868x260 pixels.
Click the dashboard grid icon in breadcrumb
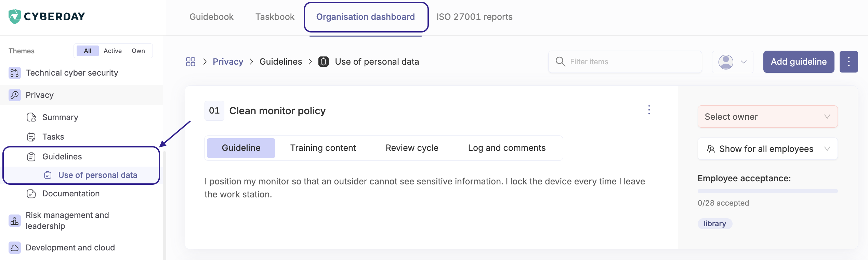click(x=190, y=62)
